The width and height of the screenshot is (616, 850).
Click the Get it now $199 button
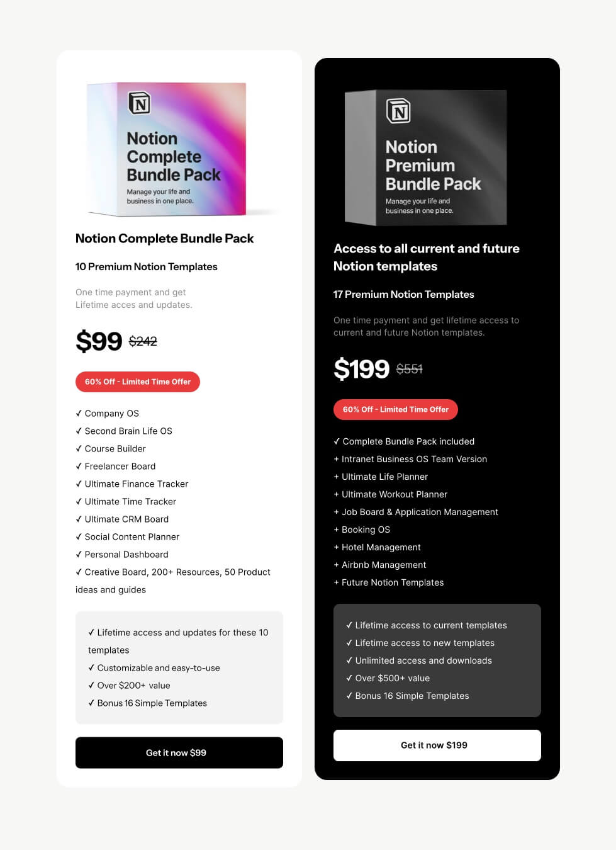click(437, 745)
